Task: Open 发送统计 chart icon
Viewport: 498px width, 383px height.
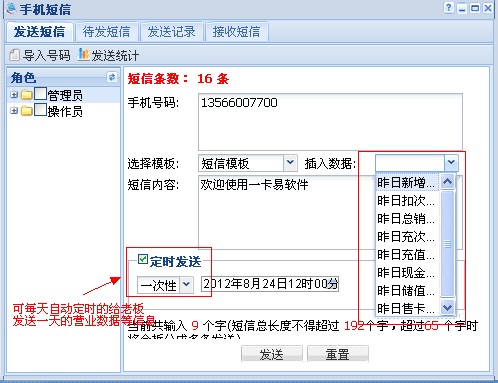Action: (x=83, y=55)
